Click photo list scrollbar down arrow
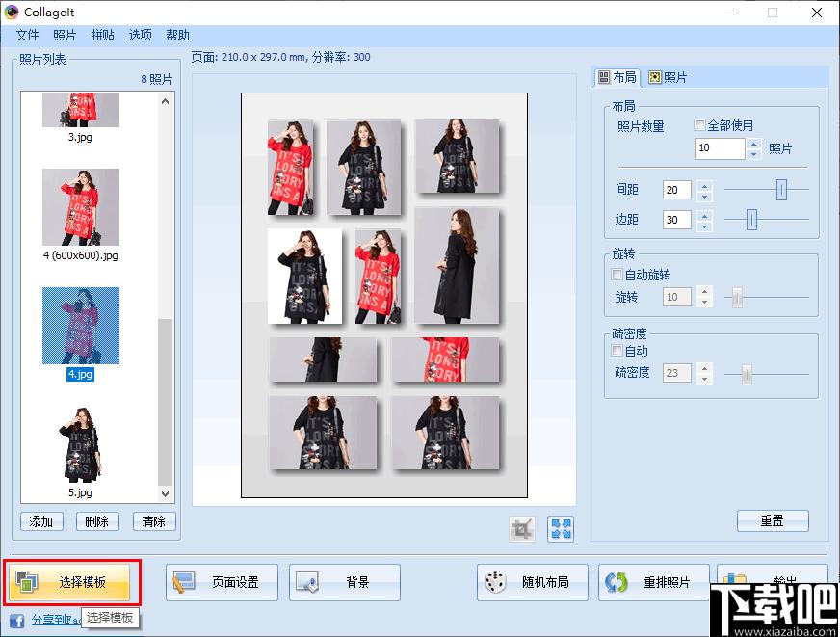The width and height of the screenshot is (840, 637). click(x=165, y=494)
